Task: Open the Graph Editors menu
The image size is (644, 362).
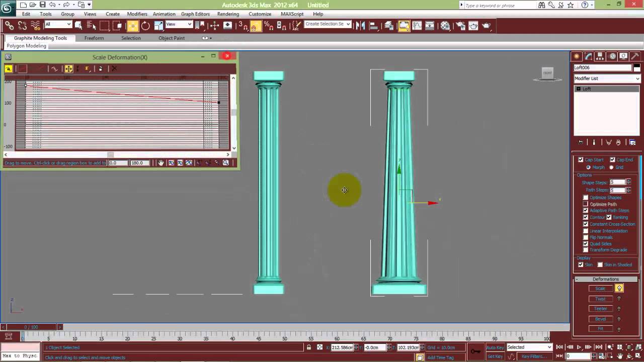Action: pyautogui.click(x=195, y=14)
